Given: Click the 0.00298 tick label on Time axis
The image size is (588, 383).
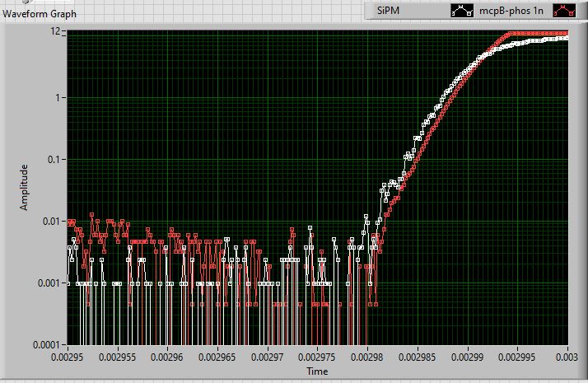Looking at the screenshot, I should coord(367,358).
